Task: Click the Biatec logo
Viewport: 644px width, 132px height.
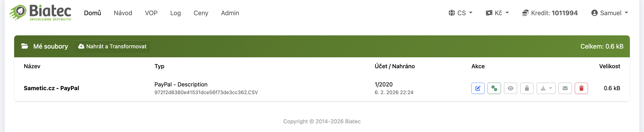Action: point(40,12)
